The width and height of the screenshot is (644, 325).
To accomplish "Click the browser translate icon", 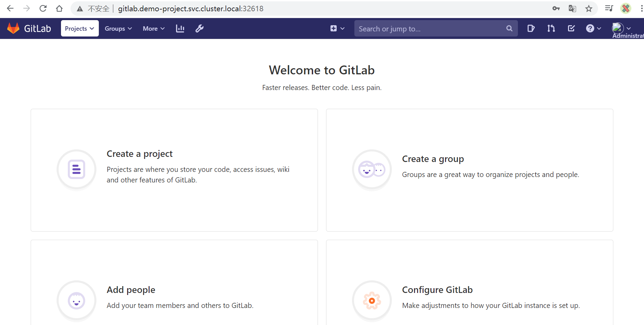I will click(572, 9).
